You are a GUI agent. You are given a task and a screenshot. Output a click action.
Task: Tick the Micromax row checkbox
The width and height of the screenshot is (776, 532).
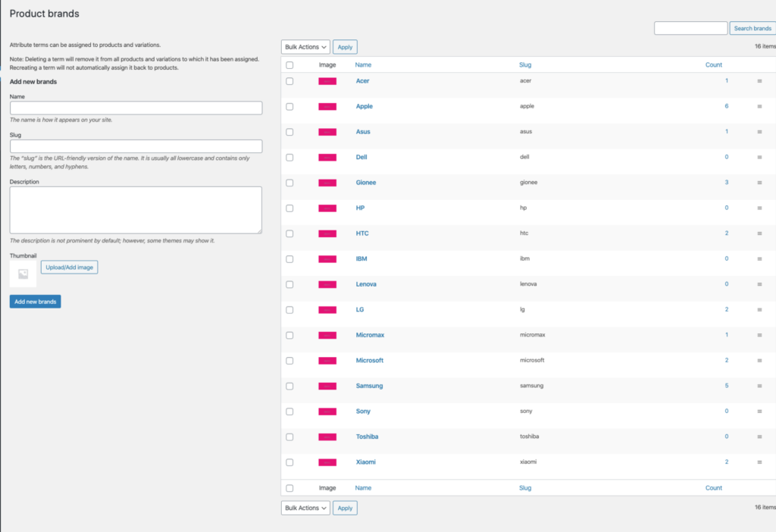[x=289, y=335]
